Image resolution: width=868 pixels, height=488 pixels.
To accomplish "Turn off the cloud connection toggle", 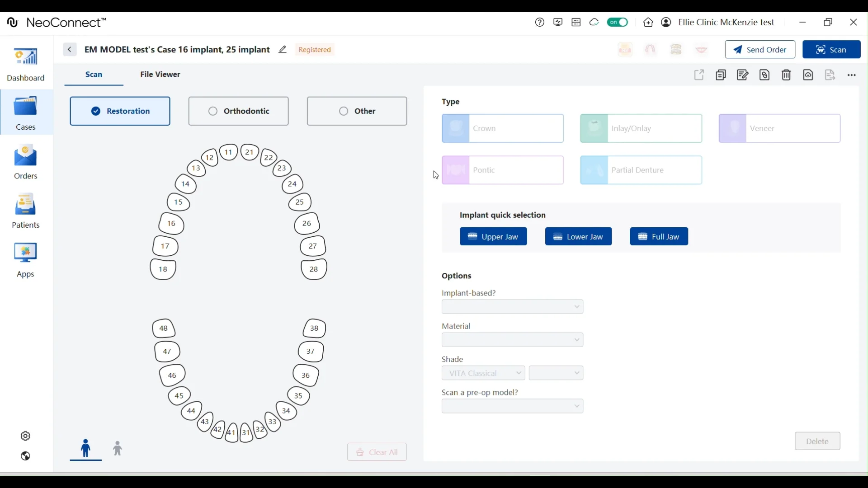I will click(618, 22).
